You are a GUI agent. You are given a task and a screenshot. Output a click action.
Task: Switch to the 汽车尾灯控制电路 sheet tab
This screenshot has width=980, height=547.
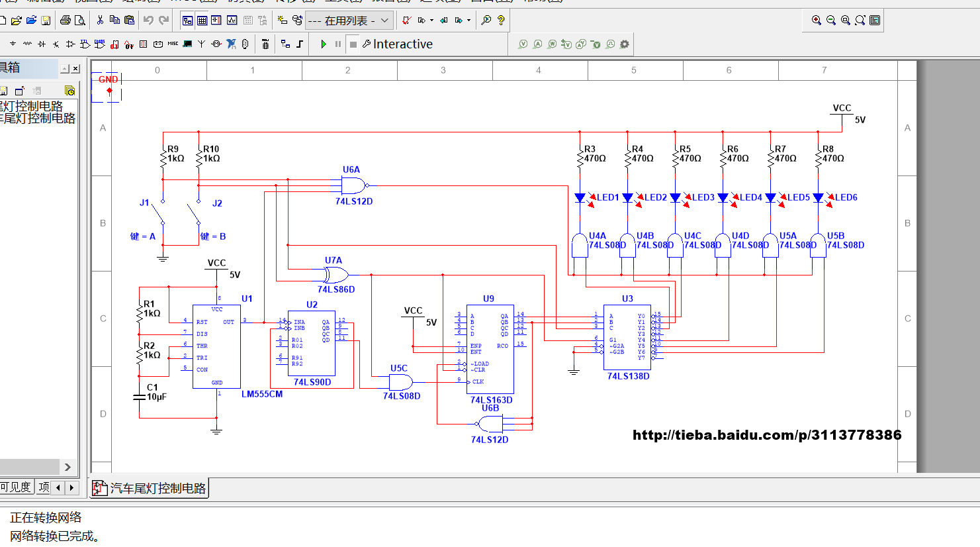coord(150,488)
